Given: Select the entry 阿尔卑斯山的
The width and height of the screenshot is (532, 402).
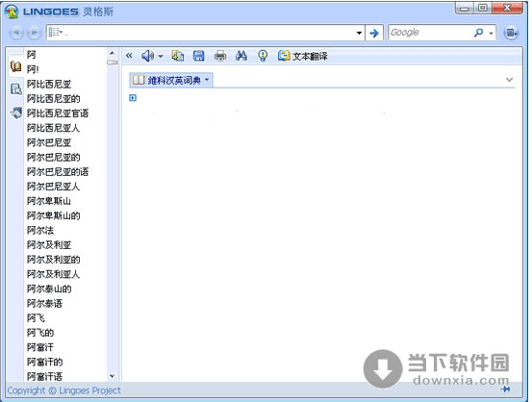Looking at the screenshot, I should [54, 215].
